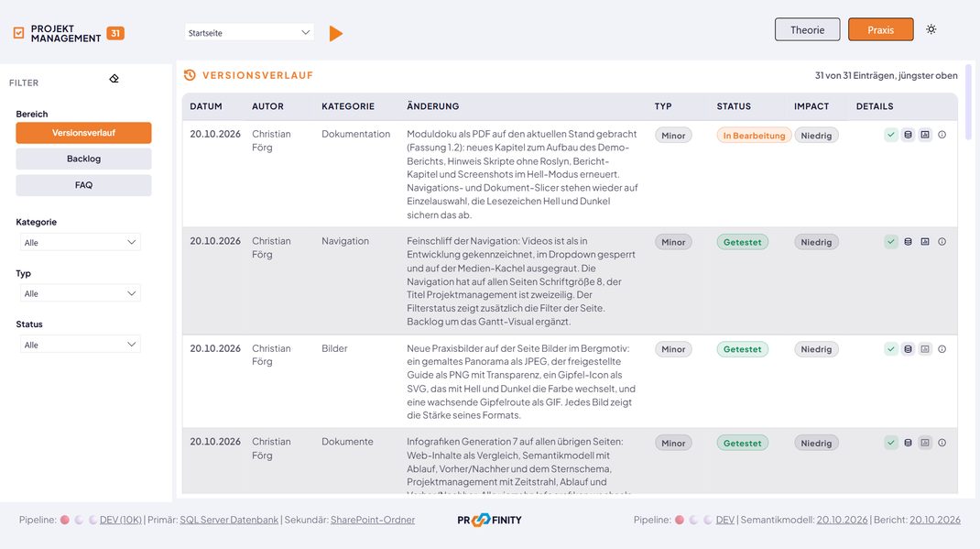Open the info icon in the Navigation row
Image resolution: width=980 pixels, height=549 pixels.
click(x=942, y=242)
